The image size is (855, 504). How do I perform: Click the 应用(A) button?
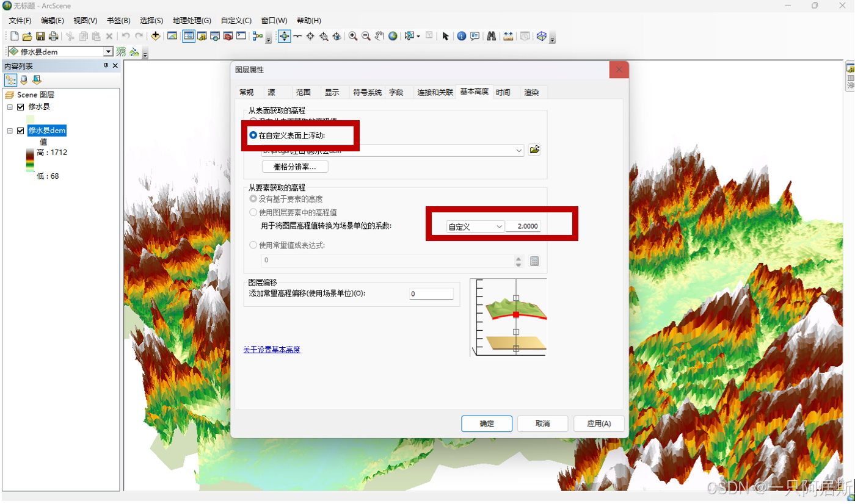(x=599, y=423)
